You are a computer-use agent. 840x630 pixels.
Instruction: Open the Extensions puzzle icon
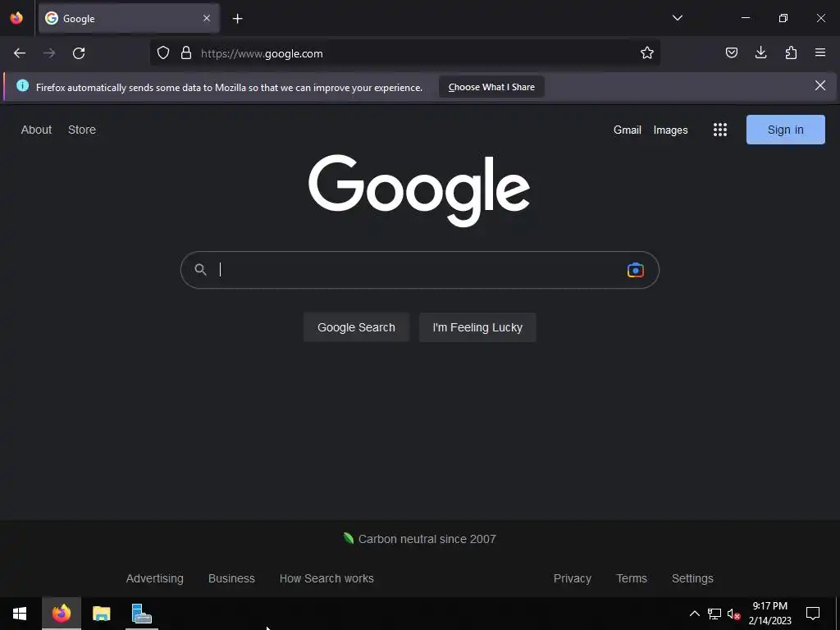[x=791, y=52]
